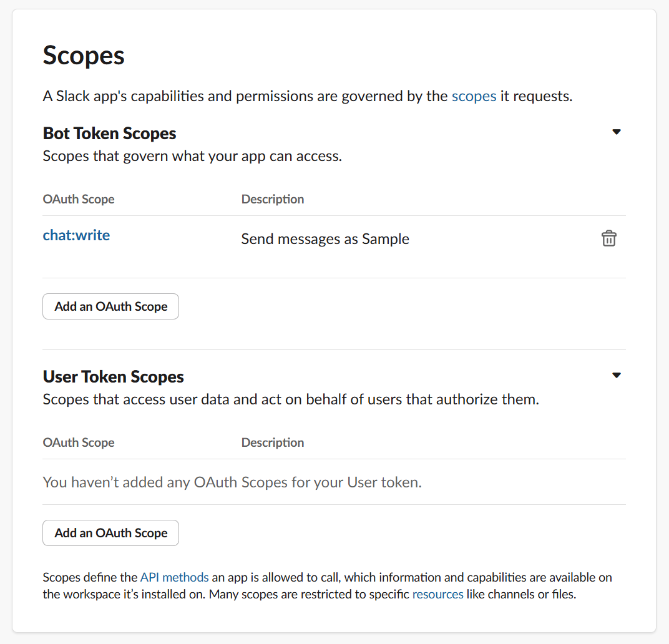
Task: Collapse the User Token Scopes section
Action: pos(617,375)
